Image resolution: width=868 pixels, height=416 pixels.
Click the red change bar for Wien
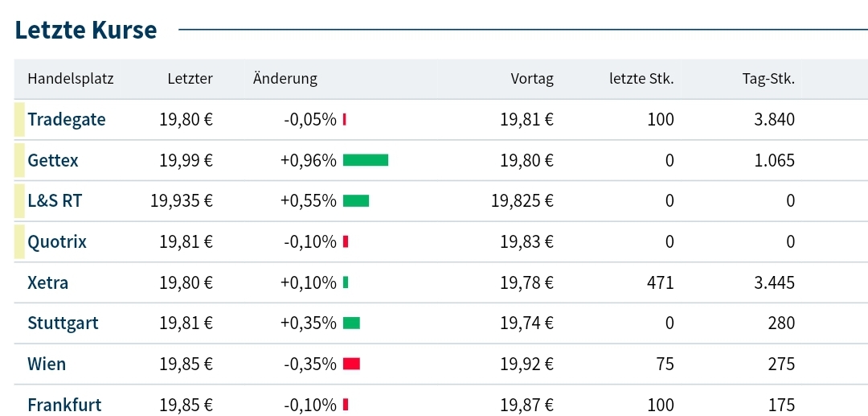pos(351,365)
